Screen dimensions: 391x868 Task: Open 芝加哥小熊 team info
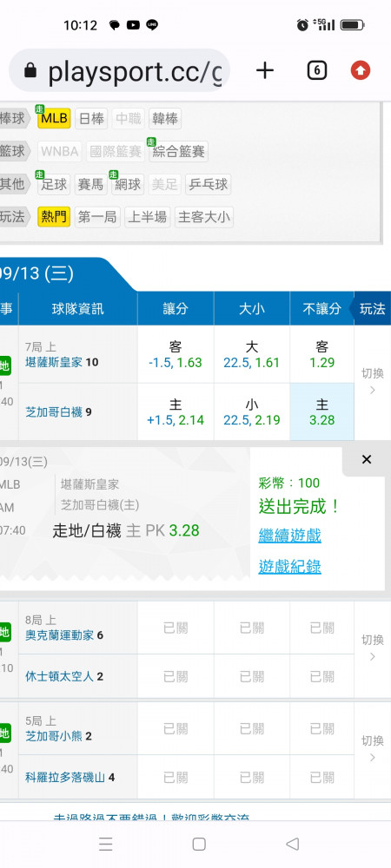(54, 736)
